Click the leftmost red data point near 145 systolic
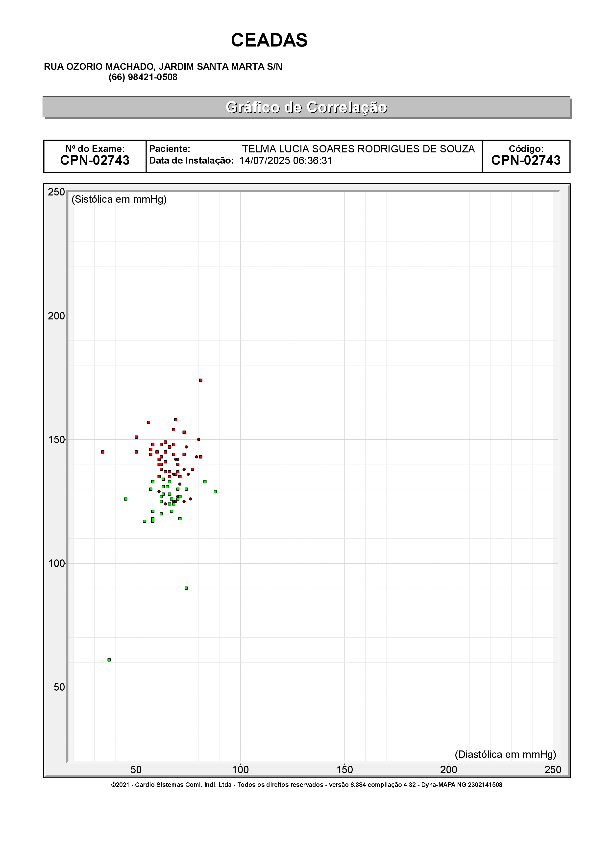The image size is (614, 868). [x=103, y=452]
